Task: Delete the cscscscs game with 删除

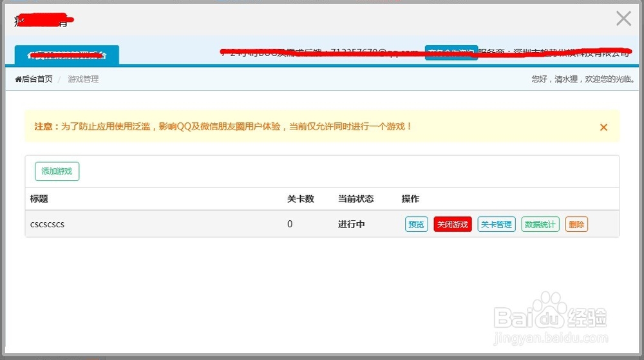Action: click(x=576, y=224)
